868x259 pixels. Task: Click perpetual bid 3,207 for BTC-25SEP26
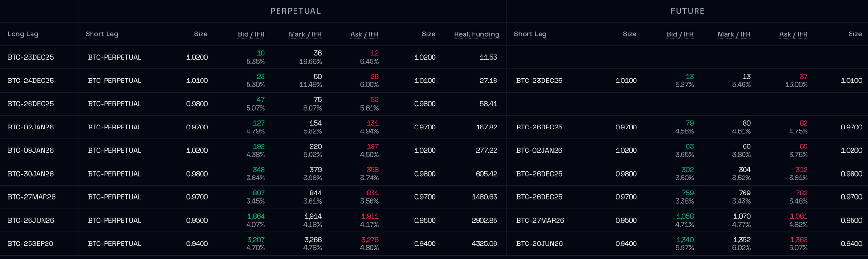click(x=256, y=240)
